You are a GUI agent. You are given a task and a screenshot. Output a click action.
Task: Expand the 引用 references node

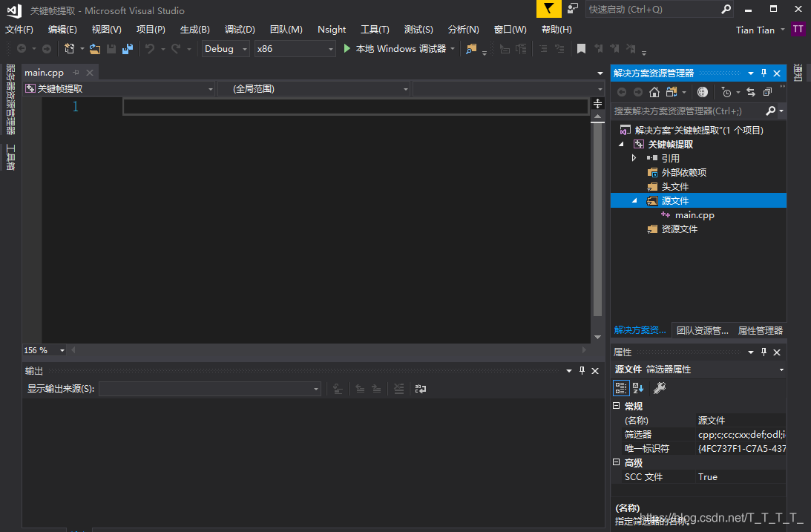(634, 158)
